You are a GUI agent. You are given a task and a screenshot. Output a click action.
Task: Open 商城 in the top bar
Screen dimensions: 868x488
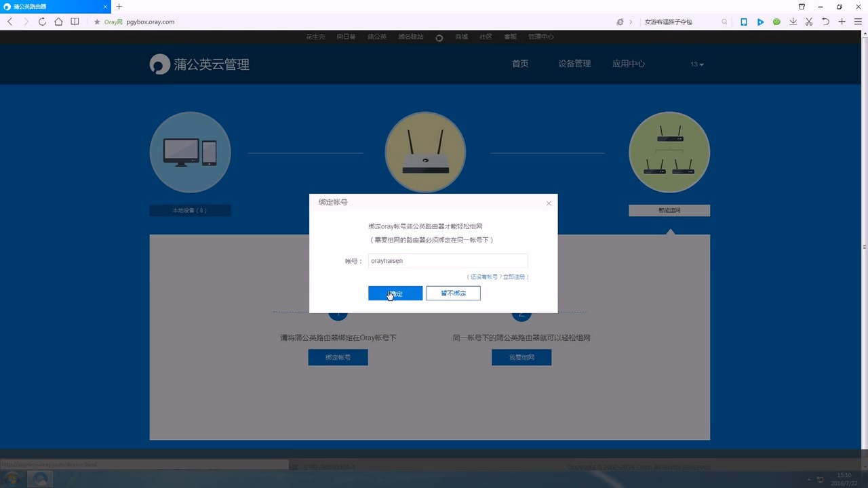461,37
